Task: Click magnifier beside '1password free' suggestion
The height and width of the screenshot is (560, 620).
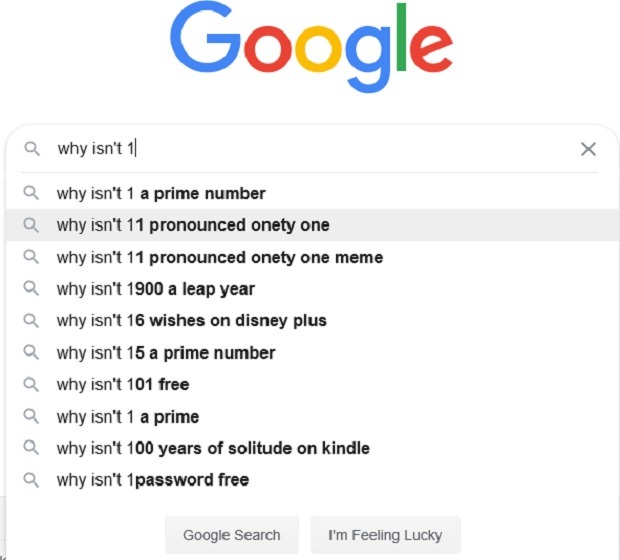Action: pos(31,480)
